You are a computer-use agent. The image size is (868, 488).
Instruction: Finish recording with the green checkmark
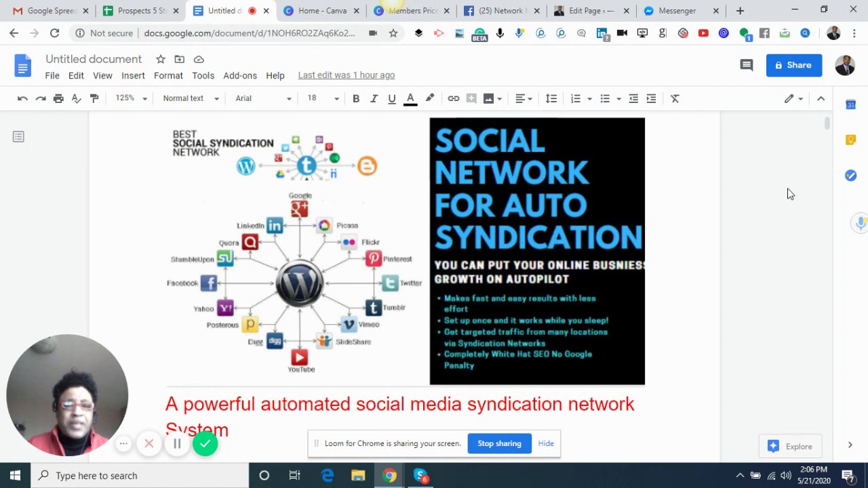point(205,444)
